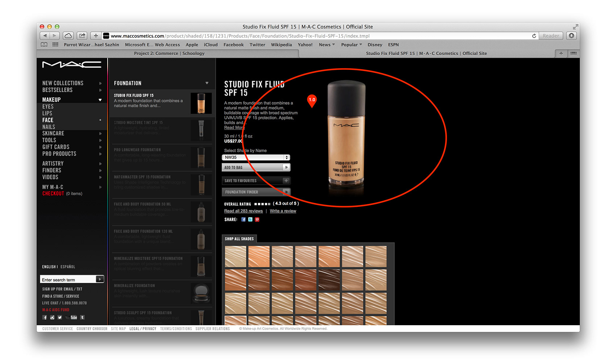Screen dimensions: 601x364
Task: Open M·A·C Tumblr icon in sidebar
Action: 82,317
